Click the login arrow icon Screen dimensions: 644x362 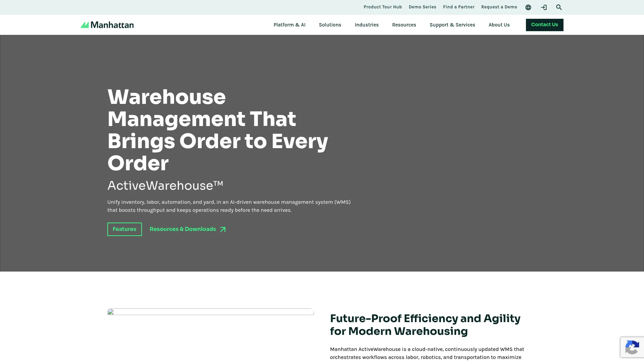(x=544, y=7)
